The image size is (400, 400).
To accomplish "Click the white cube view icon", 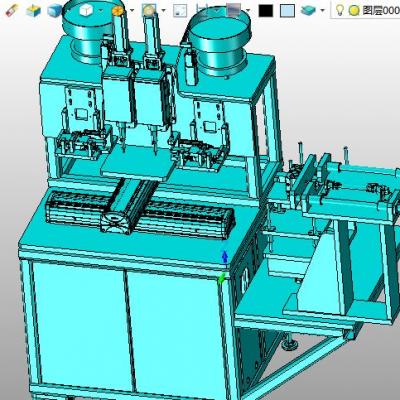I will click(86, 10).
